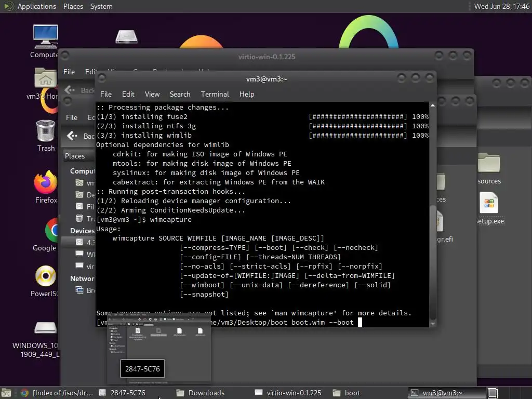Select the vm3's Home desktop folder
This screenshot has height=399, width=532.
click(x=45, y=84)
